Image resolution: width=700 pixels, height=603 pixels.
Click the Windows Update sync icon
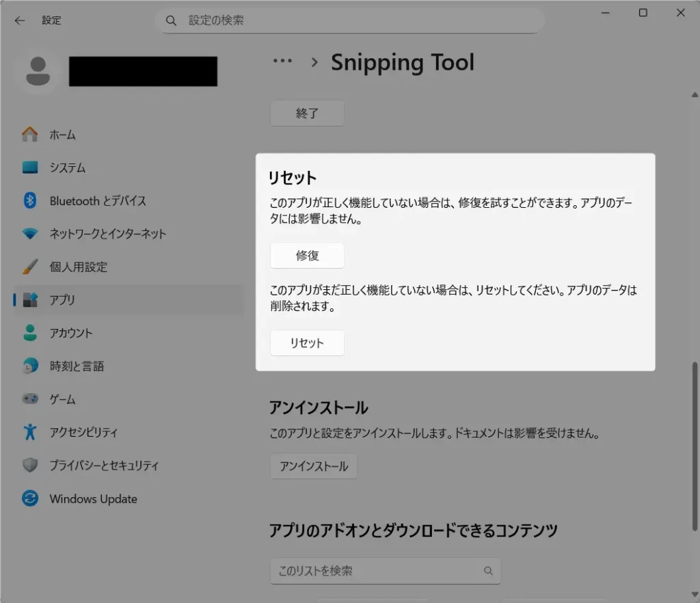(30, 498)
